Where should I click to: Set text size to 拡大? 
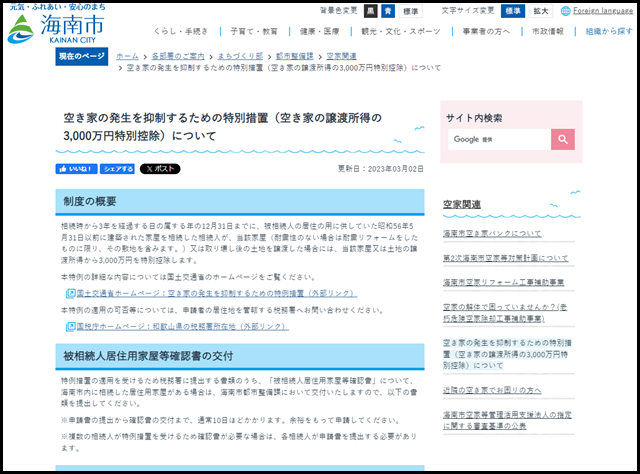click(541, 11)
